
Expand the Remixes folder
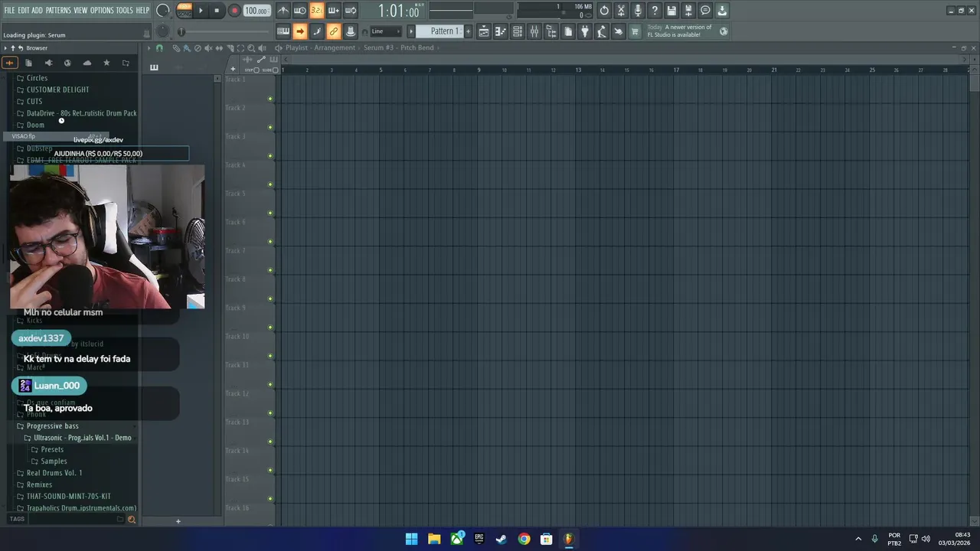click(x=39, y=484)
